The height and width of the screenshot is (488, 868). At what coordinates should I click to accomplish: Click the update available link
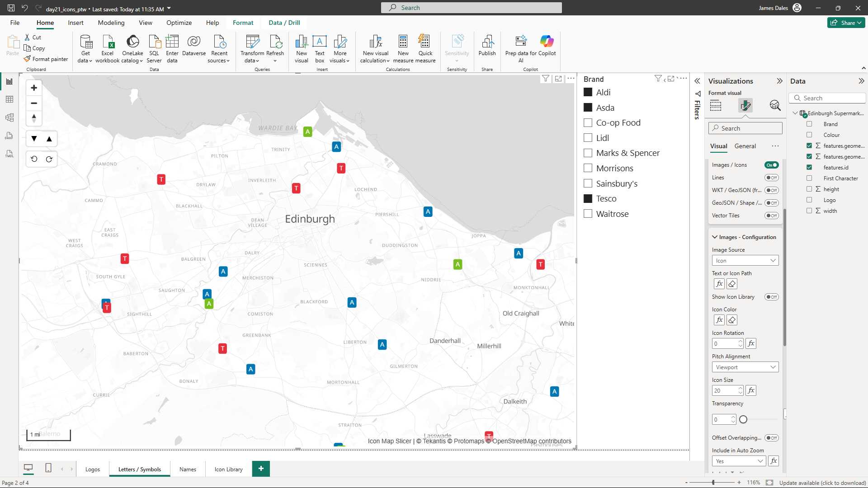[x=822, y=483]
